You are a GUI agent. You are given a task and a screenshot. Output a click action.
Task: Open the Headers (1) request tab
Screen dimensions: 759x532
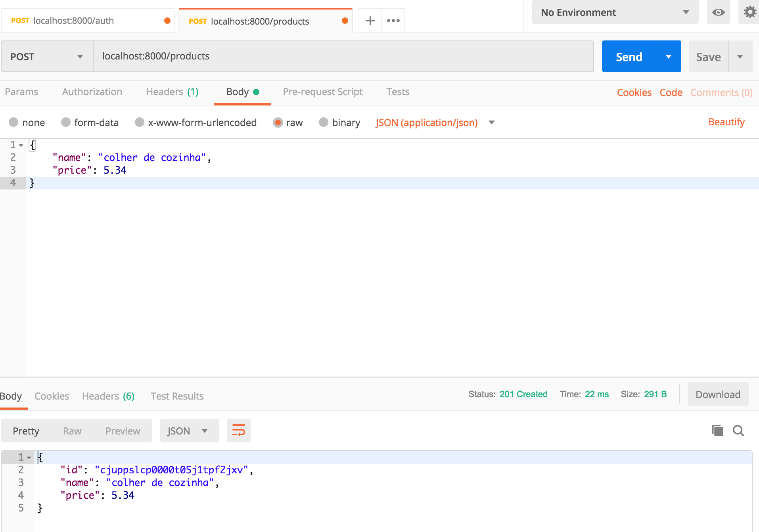click(172, 92)
